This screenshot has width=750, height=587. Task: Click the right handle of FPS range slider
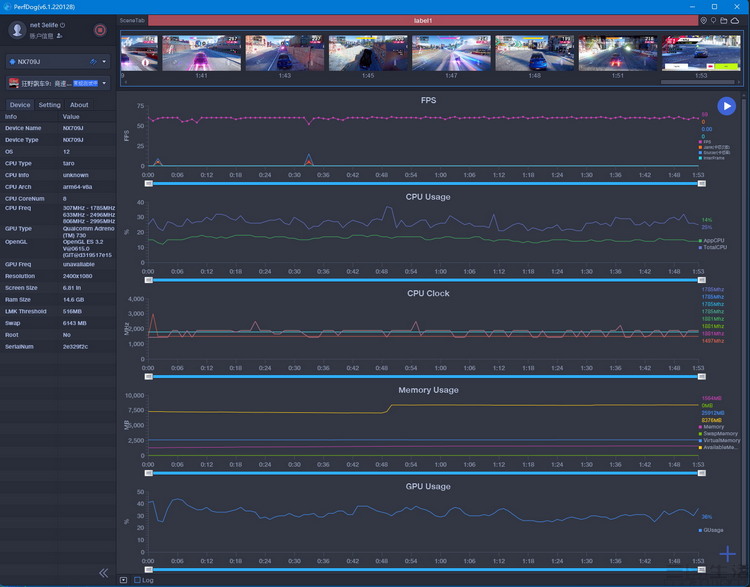click(699, 184)
